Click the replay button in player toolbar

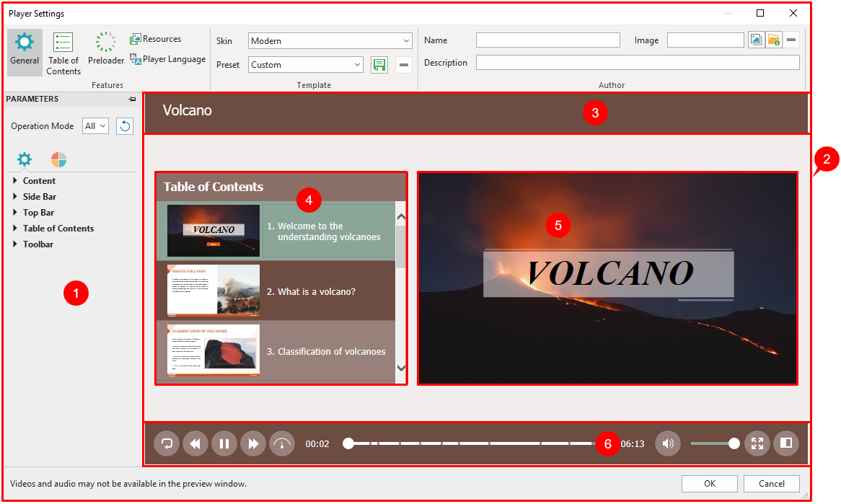[167, 443]
